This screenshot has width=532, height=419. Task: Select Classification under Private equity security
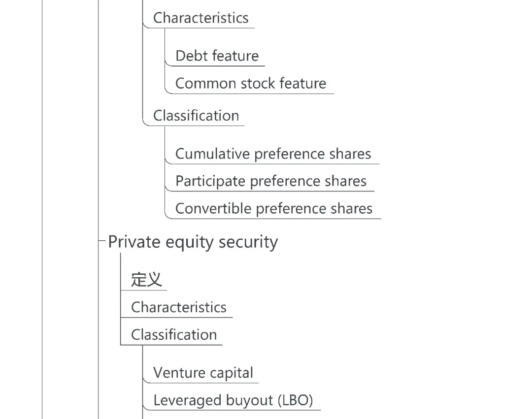[x=173, y=335]
